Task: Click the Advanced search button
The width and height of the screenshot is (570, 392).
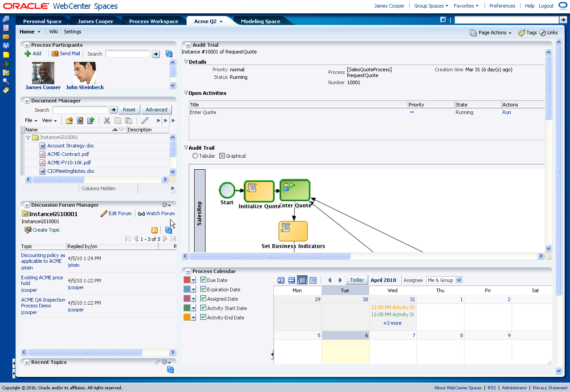Action: point(156,110)
